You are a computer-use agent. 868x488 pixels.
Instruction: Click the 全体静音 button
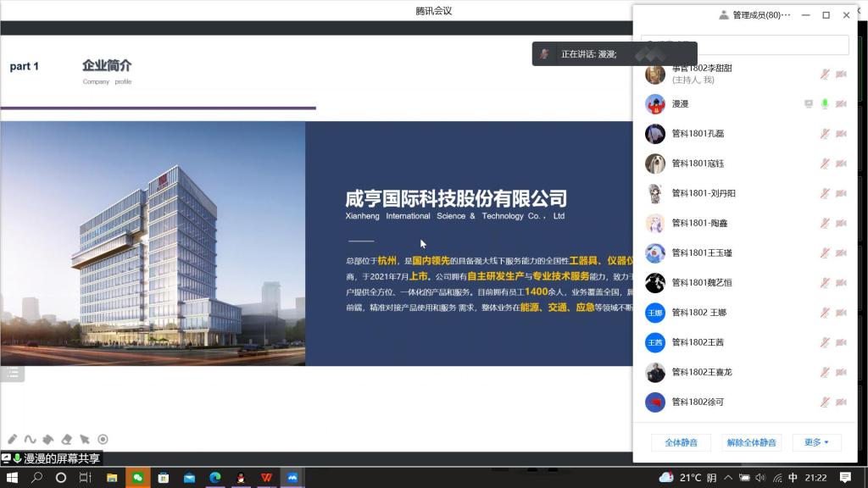(x=681, y=442)
